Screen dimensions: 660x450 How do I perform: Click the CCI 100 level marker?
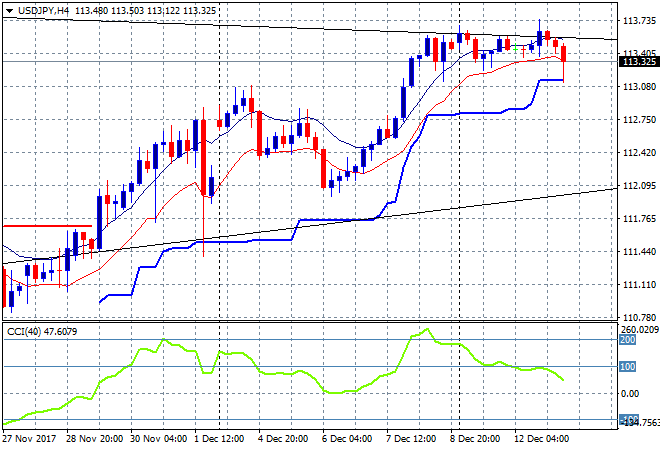[x=627, y=367]
